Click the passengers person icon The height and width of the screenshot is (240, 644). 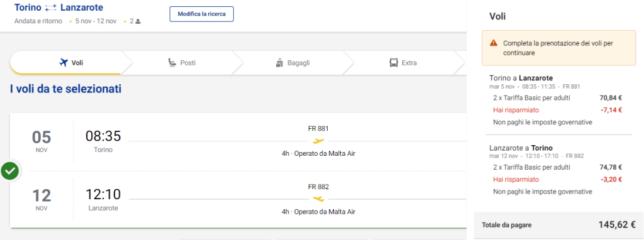tap(138, 21)
